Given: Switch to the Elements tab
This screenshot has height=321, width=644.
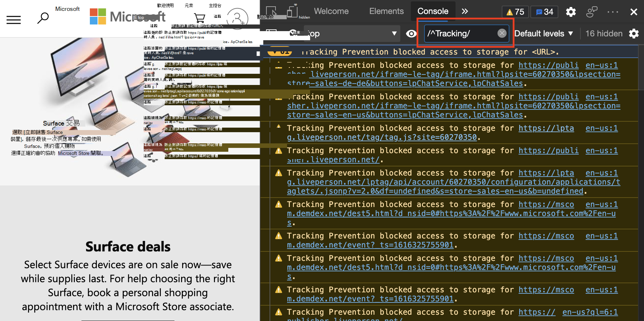Looking at the screenshot, I should tap(386, 11).
